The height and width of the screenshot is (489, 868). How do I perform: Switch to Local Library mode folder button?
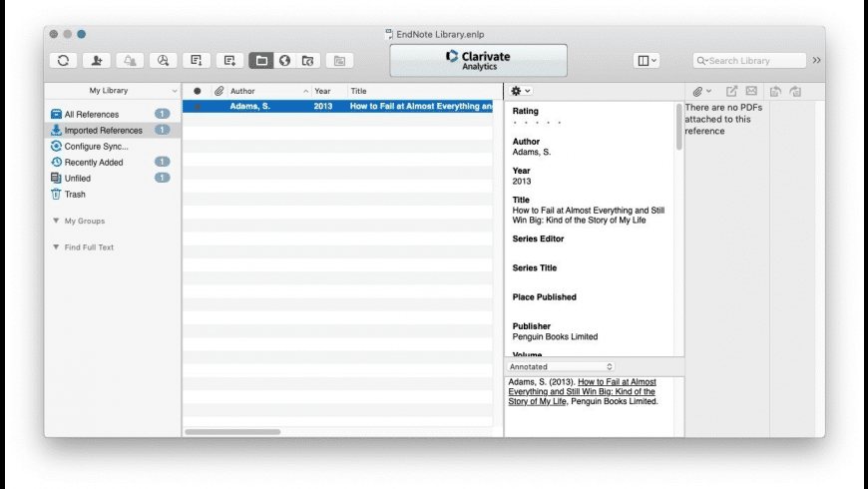point(261,61)
